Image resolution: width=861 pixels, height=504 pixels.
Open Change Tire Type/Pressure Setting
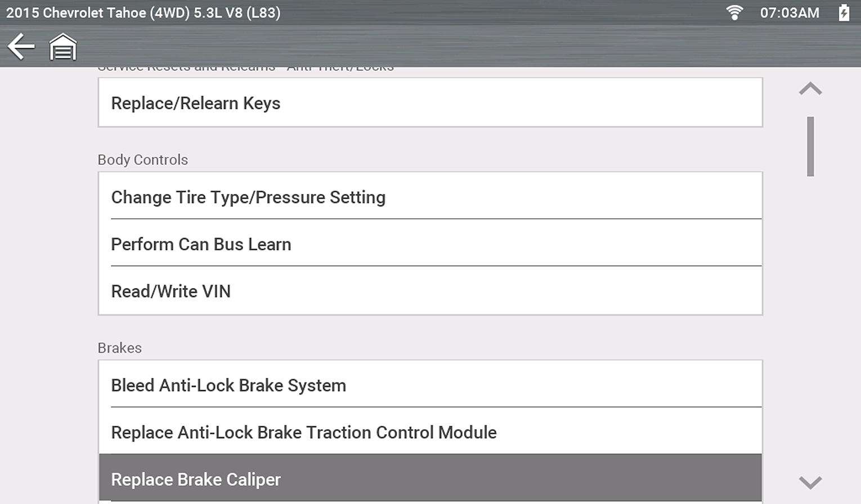click(x=430, y=197)
